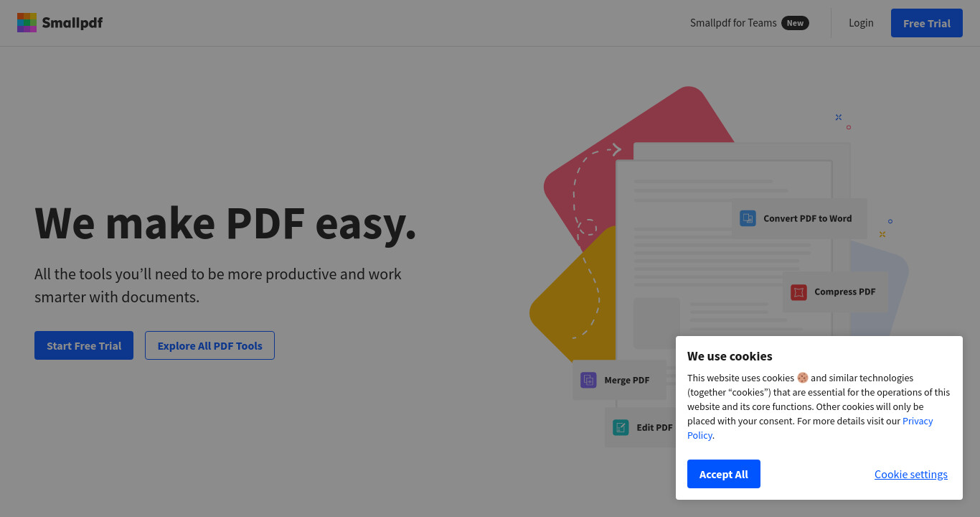Click the purple Merge PDF icon

pos(588,381)
